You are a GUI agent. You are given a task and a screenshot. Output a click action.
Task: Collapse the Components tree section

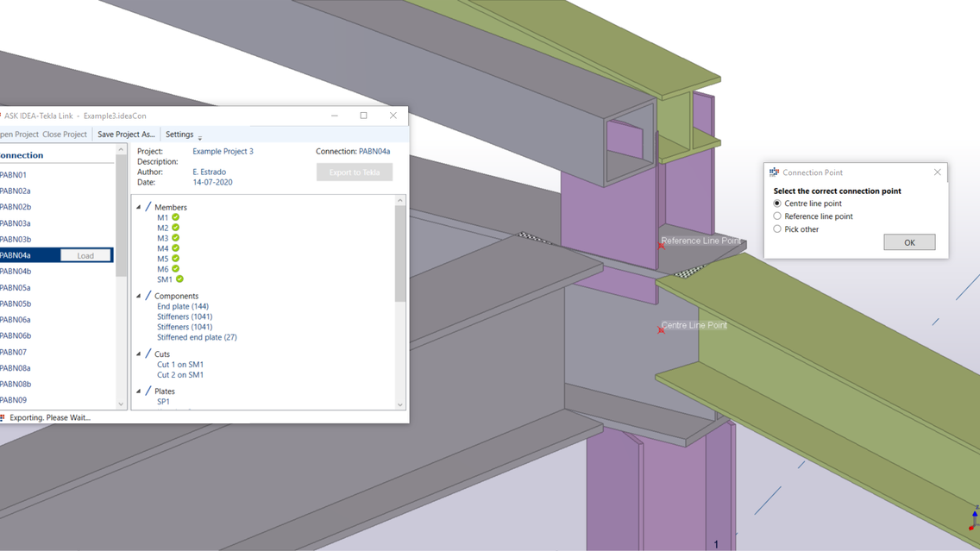[139, 296]
